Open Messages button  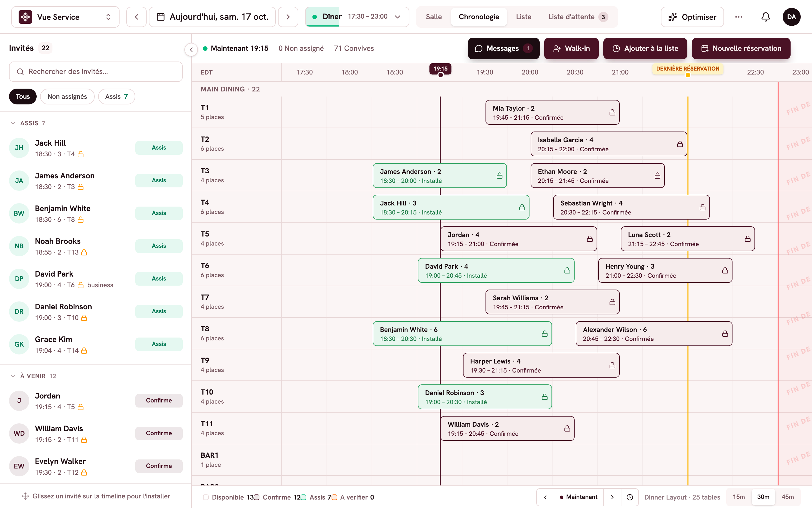[504, 48]
